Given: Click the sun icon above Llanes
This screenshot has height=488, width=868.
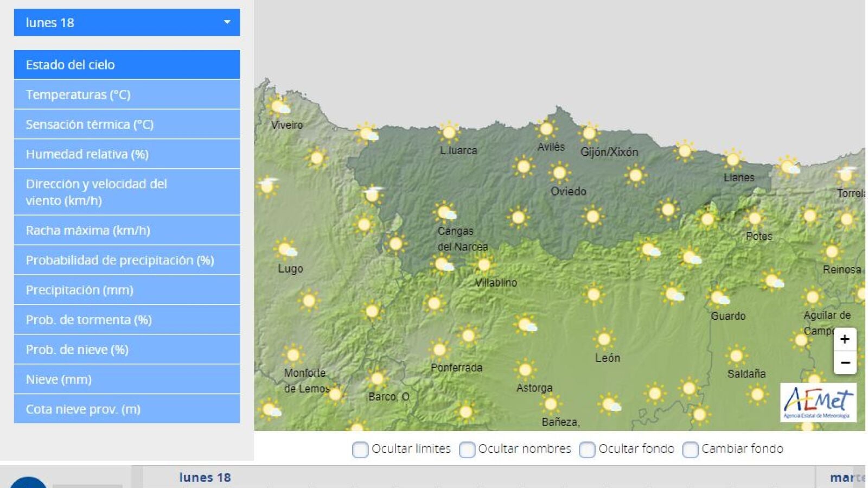Looking at the screenshot, I should tap(732, 159).
